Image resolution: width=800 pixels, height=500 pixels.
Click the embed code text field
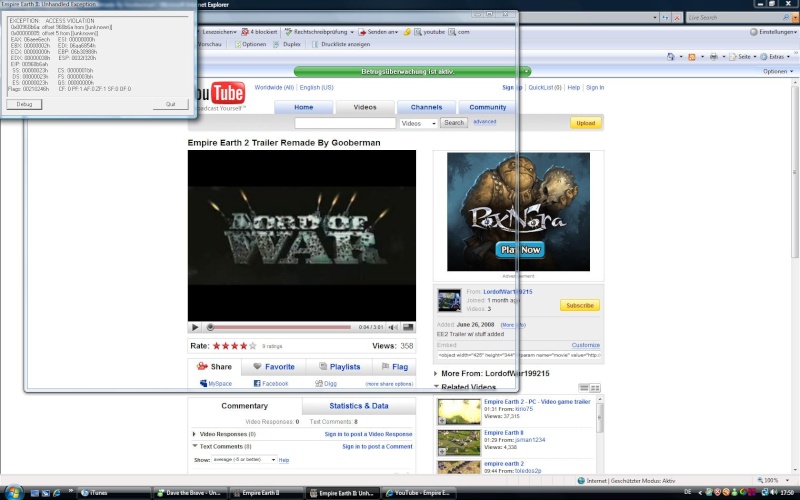[519, 355]
